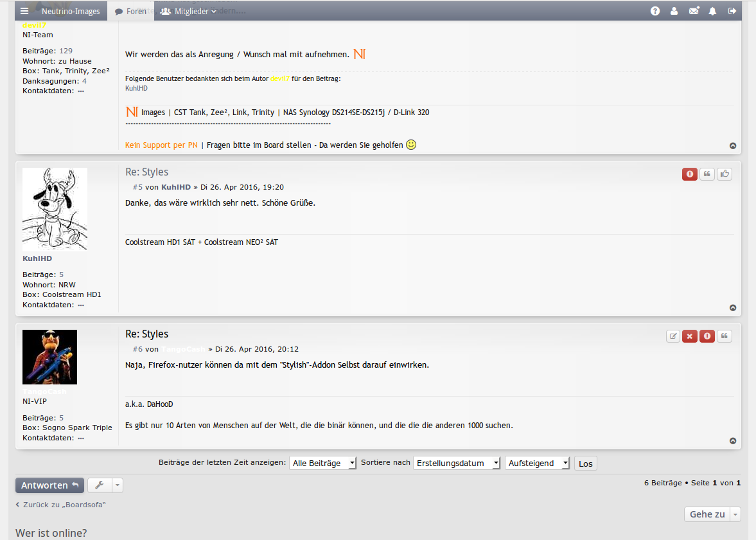Image resolution: width=756 pixels, height=540 pixels.
Task: Report KuhlHD's post #5
Action: [x=690, y=174]
